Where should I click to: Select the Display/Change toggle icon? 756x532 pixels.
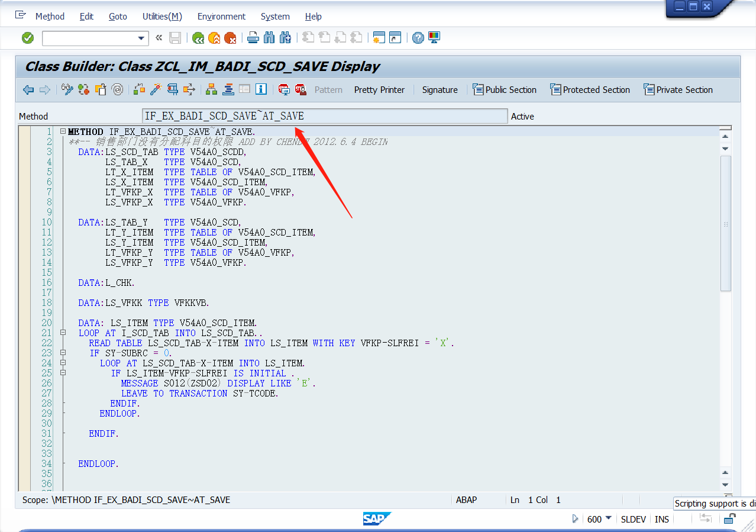click(x=67, y=89)
